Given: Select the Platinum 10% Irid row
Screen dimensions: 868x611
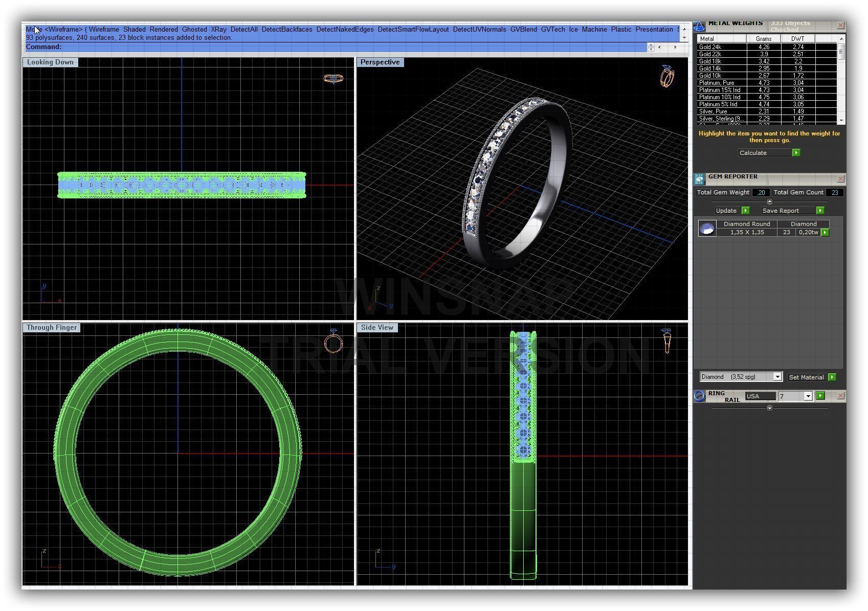Looking at the screenshot, I should pyautogui.click(x=767, y=97).
